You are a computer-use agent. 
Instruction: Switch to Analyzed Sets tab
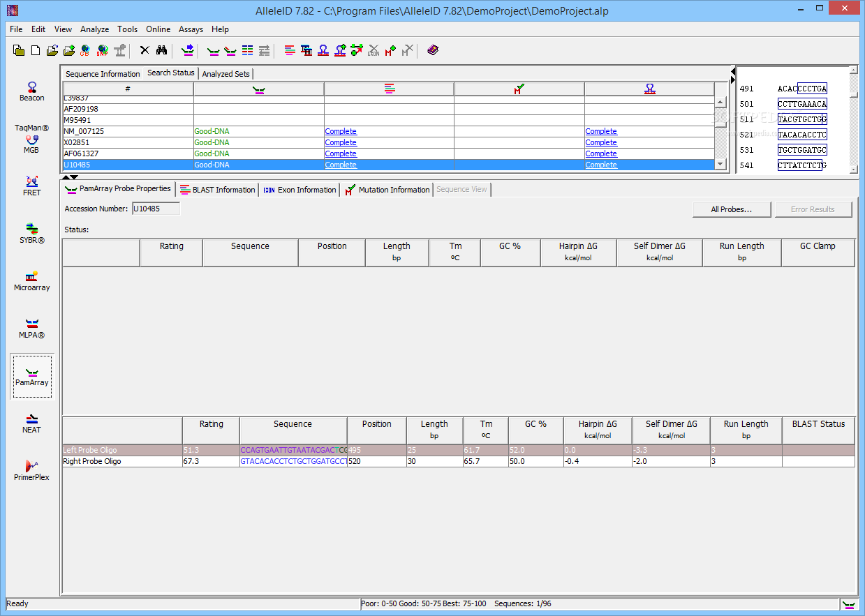tap(226, 74)
